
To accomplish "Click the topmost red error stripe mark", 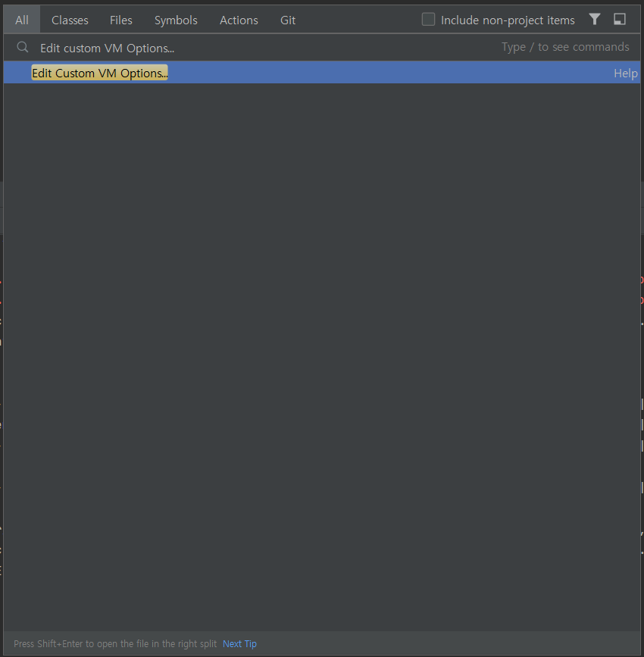I will pyautogui.click(x=641, y=280).
